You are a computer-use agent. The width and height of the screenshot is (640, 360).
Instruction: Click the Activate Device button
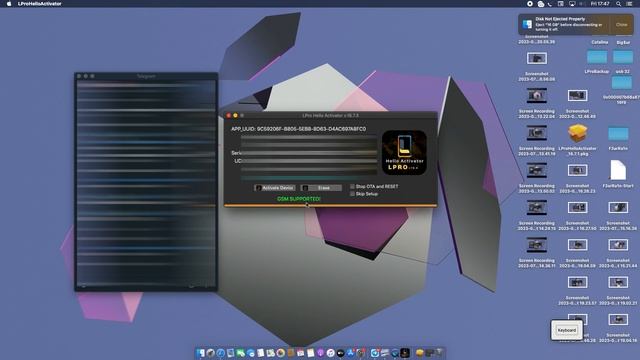tap(274, 188)
